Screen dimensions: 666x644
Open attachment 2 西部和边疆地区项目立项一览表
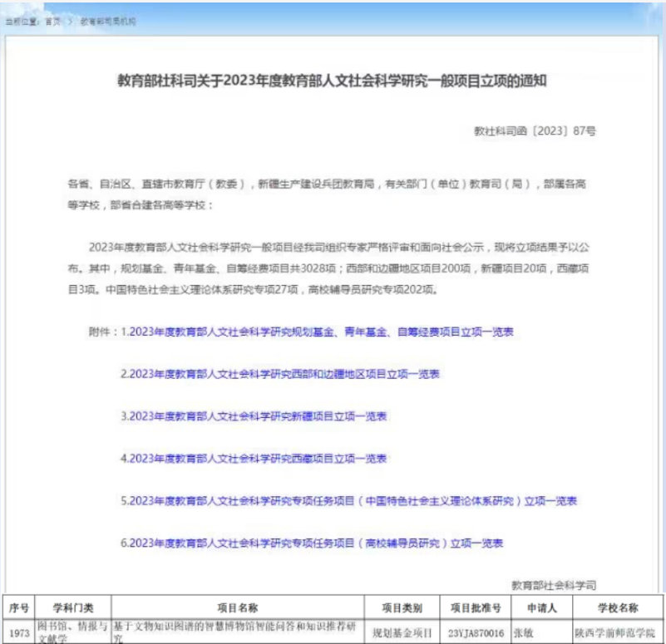point(280,374)
